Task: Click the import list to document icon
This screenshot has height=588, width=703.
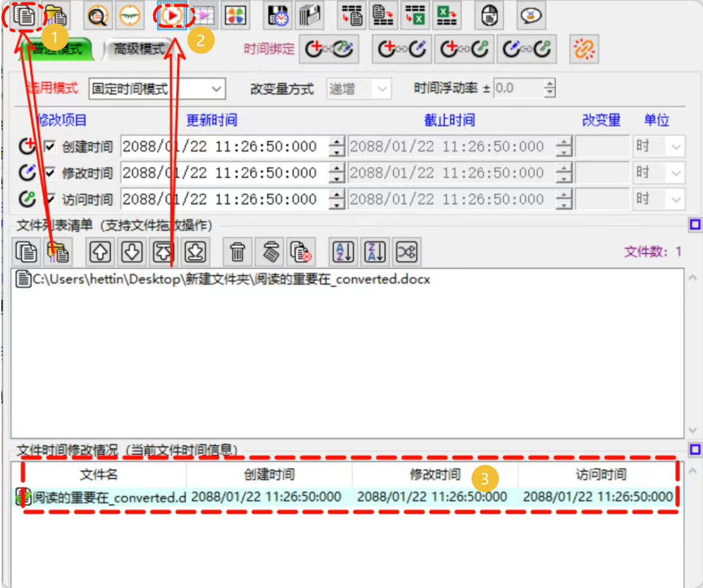Action: click(x=352, y=16)
